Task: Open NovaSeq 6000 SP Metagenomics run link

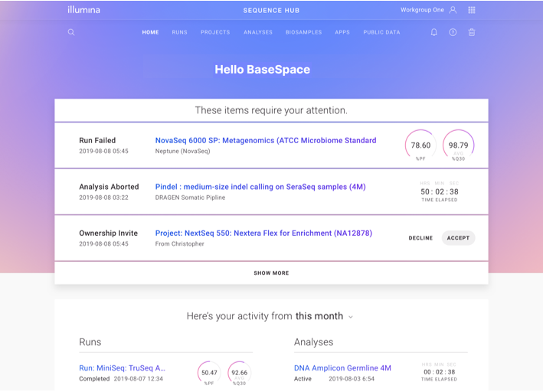Action: 266,140
